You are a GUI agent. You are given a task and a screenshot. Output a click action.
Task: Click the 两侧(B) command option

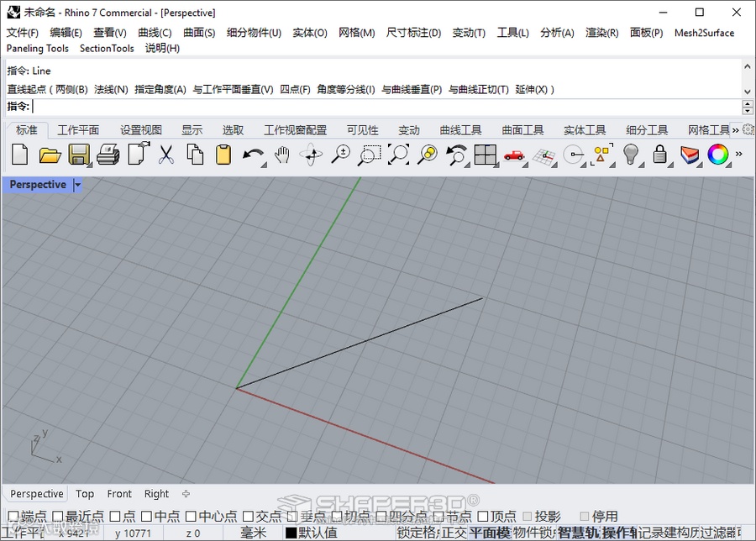point(72,90)
